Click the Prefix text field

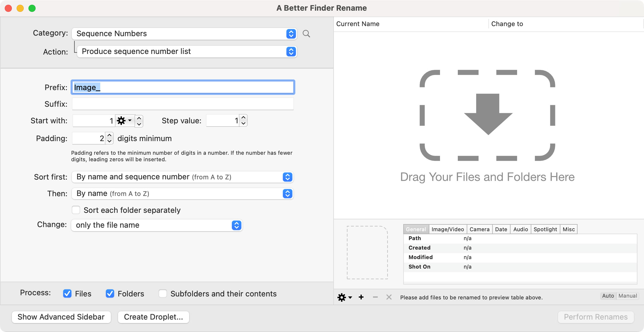point(183,87)
